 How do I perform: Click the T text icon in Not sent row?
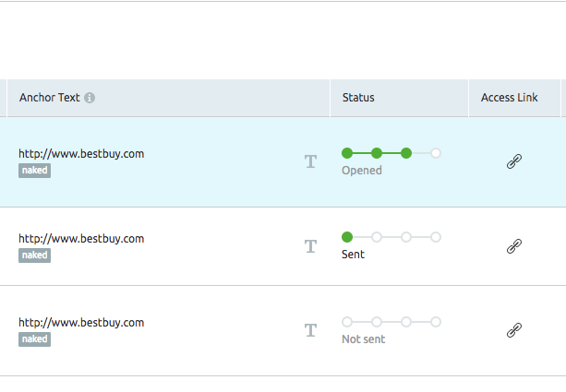click(310, 330)
